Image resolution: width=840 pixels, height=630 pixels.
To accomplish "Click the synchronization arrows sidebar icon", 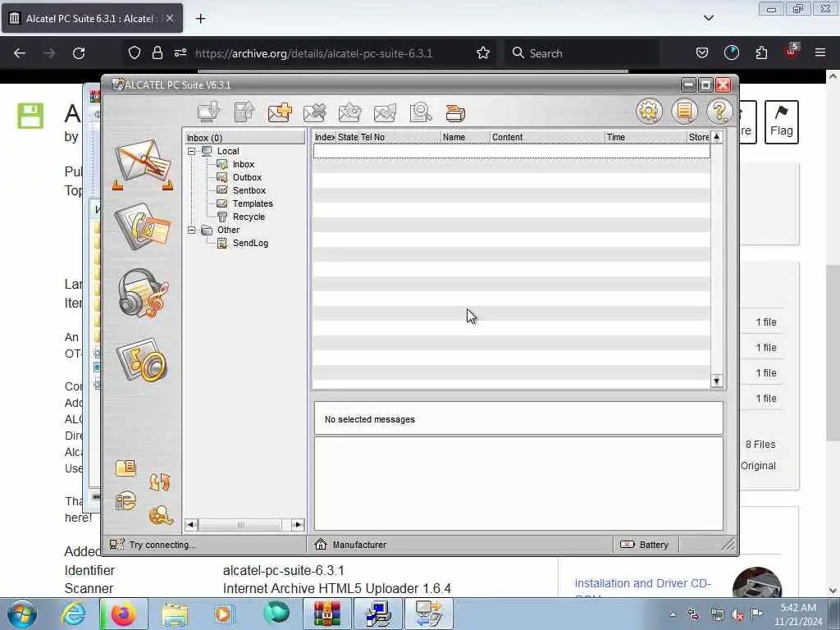I will point(160,482).
